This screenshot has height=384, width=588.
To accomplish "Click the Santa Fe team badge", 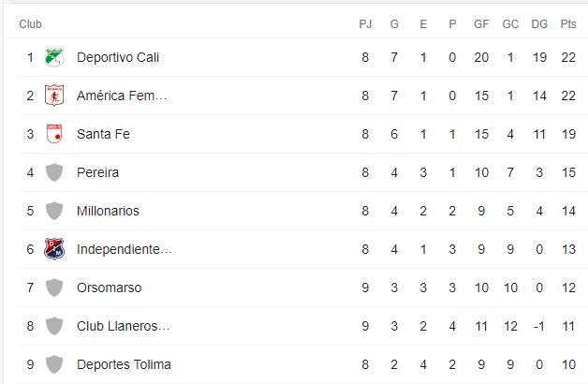I will pos(54,134).
